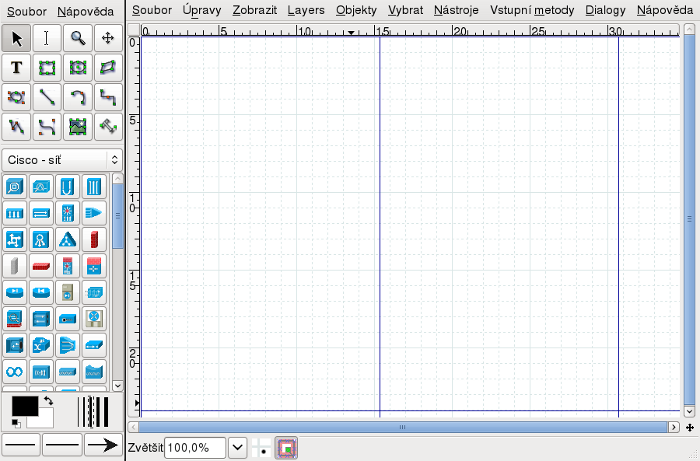Viewport: 700px width, 461px height.
Task: Pick the Line drawing tool
Action: coord(47,97)
